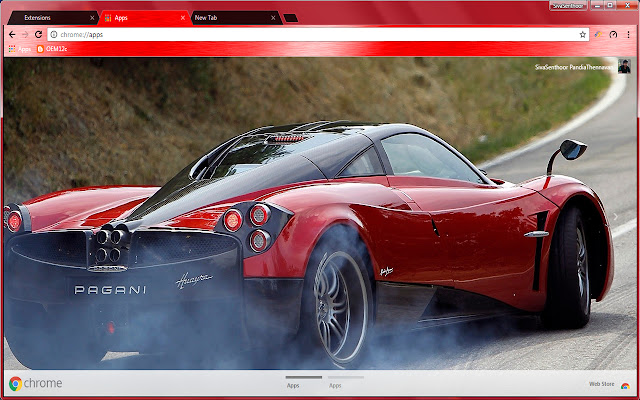Select the active first Apps page indicator
Image resolution: width=640 pixels, height=400 pixels.
[x=303, y=382]
